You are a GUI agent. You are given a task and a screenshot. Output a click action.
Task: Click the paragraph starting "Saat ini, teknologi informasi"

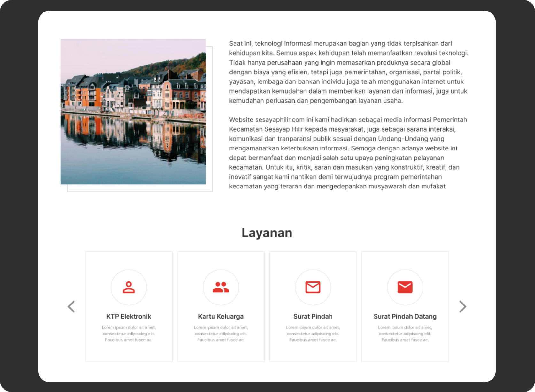[349, 72]
